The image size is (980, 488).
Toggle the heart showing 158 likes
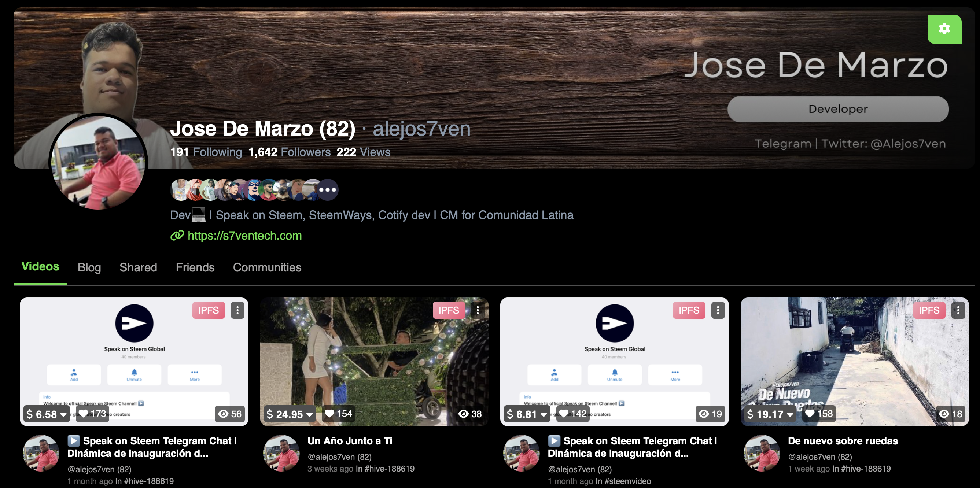click(x=810, y=414)
